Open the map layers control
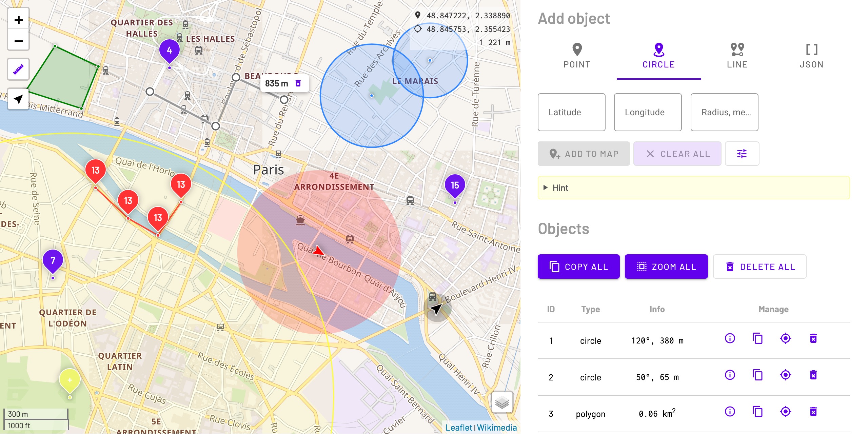Image resolution: width=868 pixels, height=434 pixels. pyautogui.click(x=502, y=402)
